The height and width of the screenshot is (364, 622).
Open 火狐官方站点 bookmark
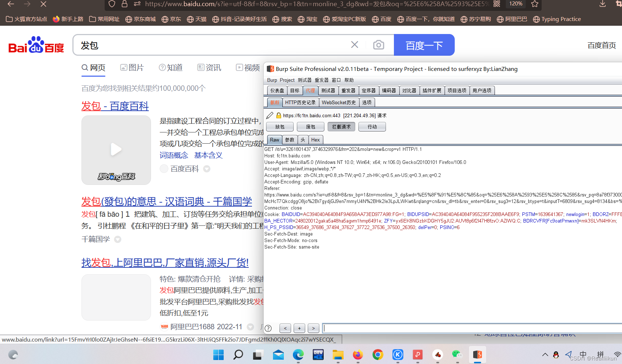coord(26,19)
